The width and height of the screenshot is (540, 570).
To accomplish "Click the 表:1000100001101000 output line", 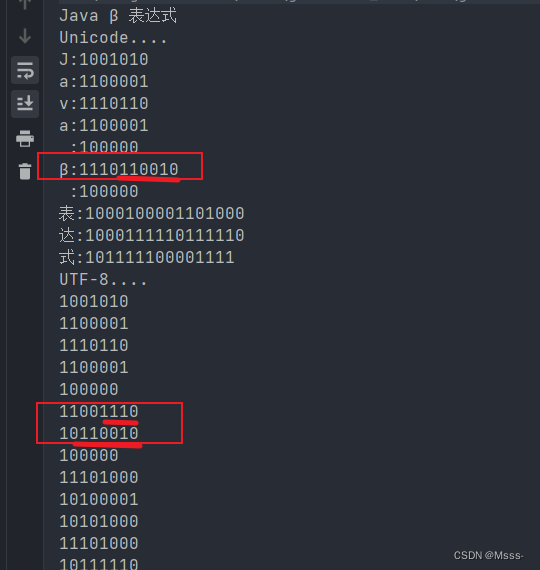I will point(152,214).
